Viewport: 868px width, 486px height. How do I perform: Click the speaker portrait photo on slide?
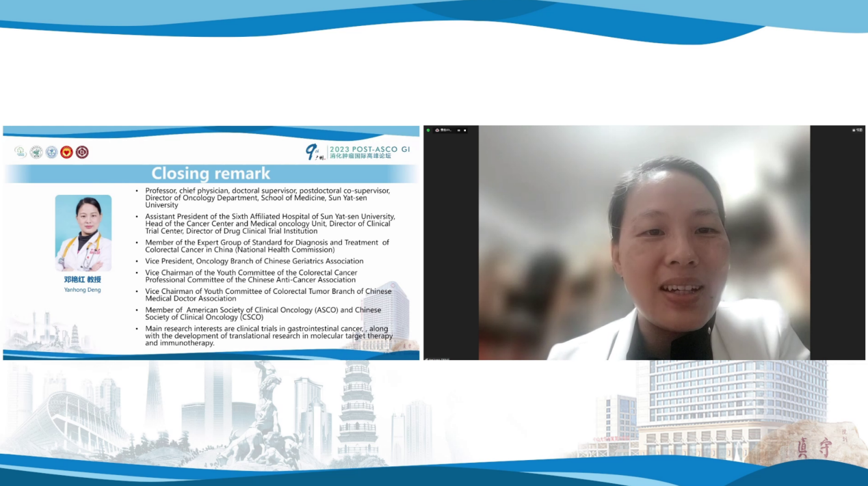[x=83, y=232]
